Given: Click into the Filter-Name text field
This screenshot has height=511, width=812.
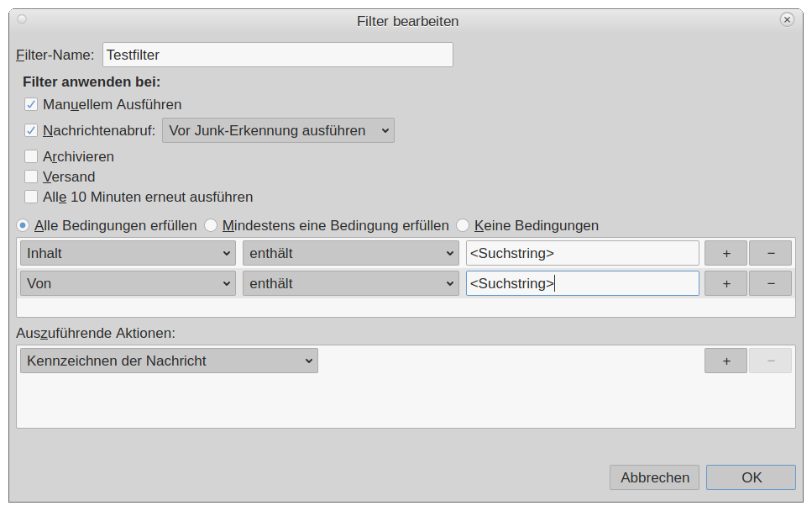Looking at the screenshot, I should click(x=277, y=55).
